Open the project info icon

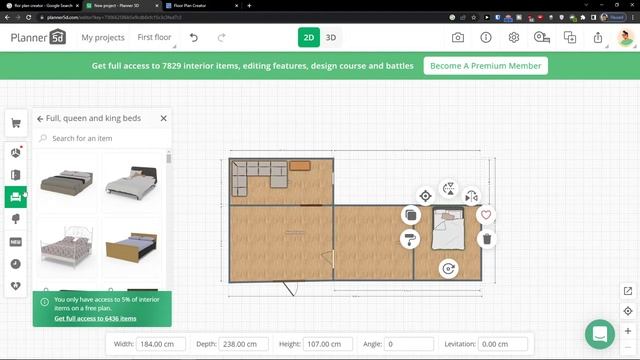(x=486, y=38)
